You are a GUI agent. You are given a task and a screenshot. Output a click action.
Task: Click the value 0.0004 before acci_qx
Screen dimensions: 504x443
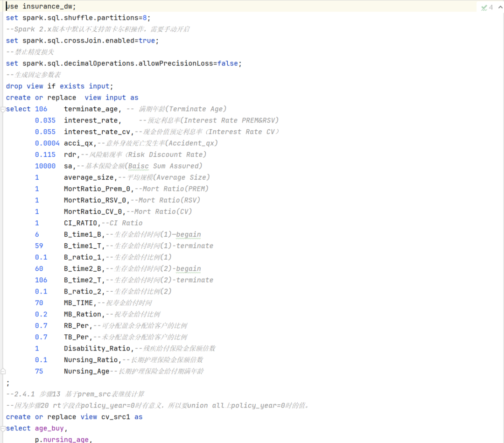[47, 143]
